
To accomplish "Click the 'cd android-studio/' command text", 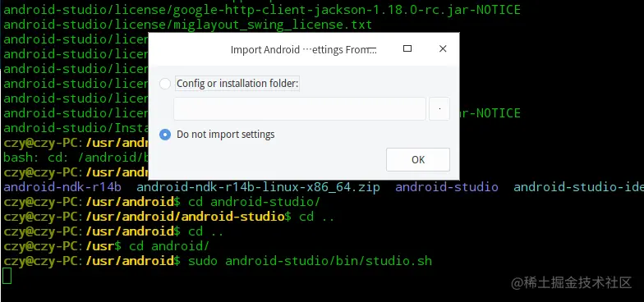I will 255,202.
